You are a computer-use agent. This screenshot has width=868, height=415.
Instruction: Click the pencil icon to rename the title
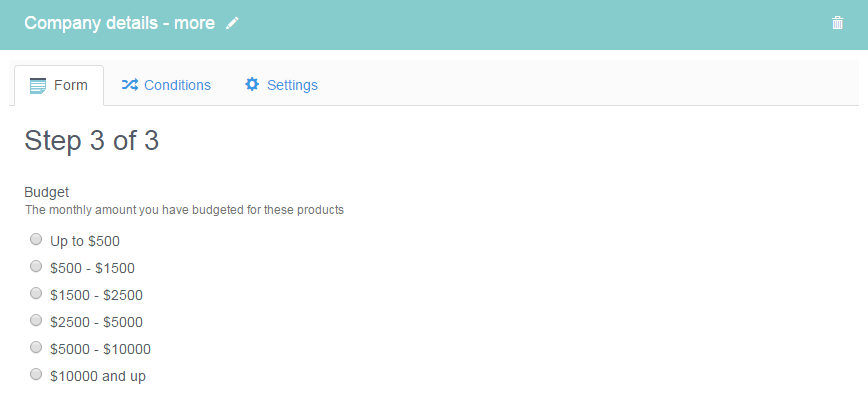232,23
